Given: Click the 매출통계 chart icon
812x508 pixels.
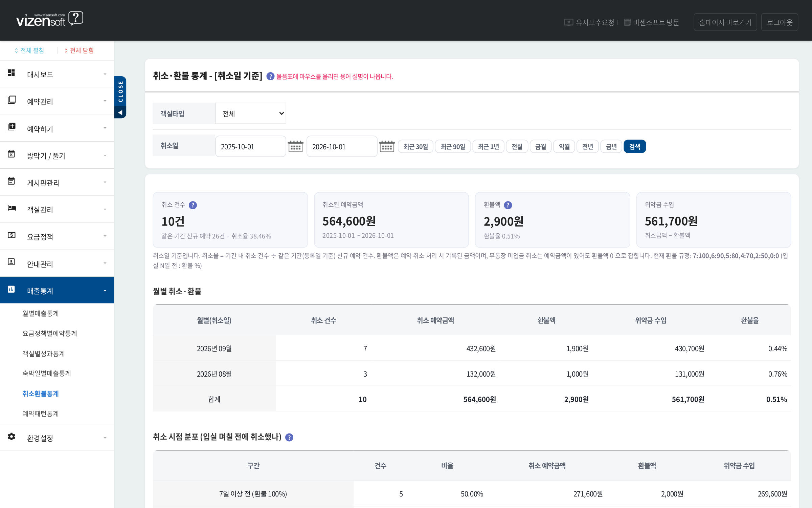Looking at the screenshot, I should [11, 289].
